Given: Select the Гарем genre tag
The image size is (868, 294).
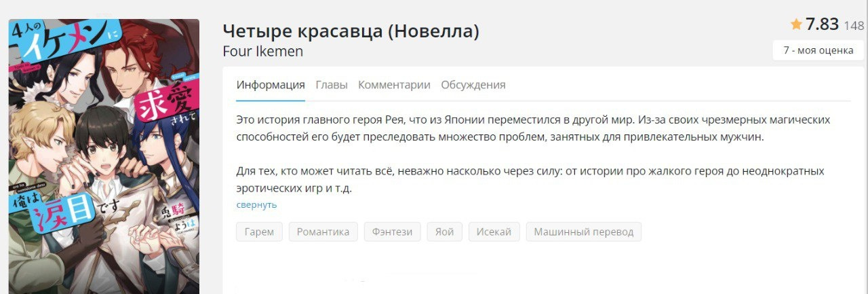Looking at the screenshot, I should click(x=260, y=232).
